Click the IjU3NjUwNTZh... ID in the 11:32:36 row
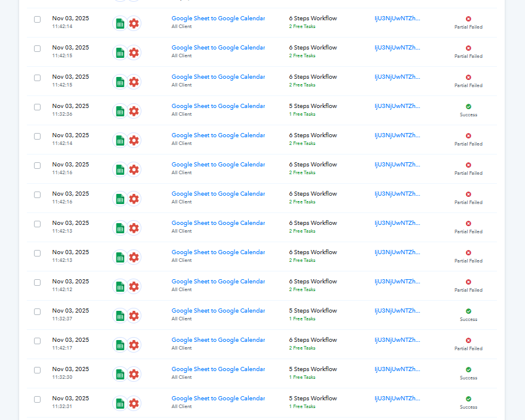 (397, 106)
